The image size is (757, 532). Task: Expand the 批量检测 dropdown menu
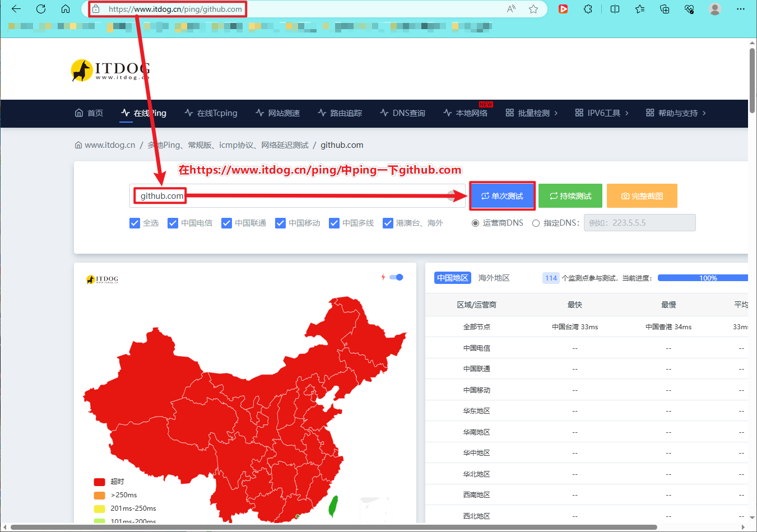[x=532, y=113]
